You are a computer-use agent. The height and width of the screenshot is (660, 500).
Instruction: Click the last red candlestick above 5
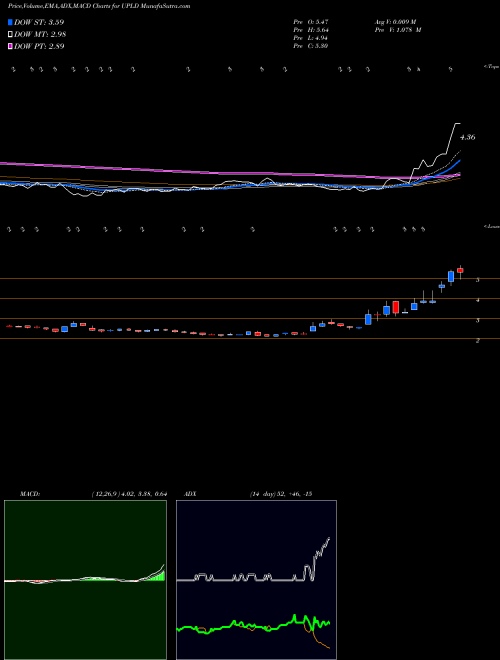pos(460,271)
